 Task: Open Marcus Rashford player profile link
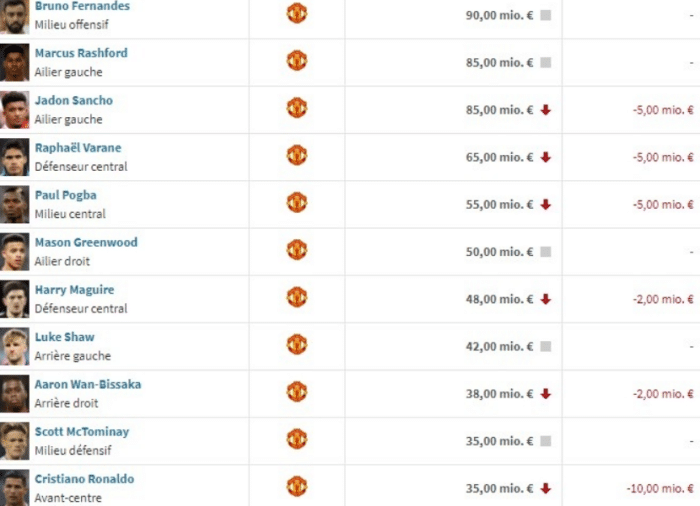point(81,53)
